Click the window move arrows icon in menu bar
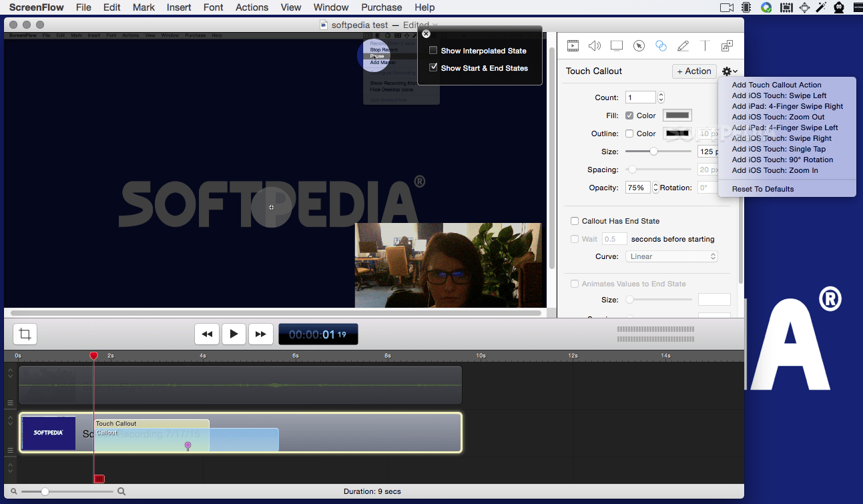This screenshot has height=504, width=863. (x=804, y=7)
